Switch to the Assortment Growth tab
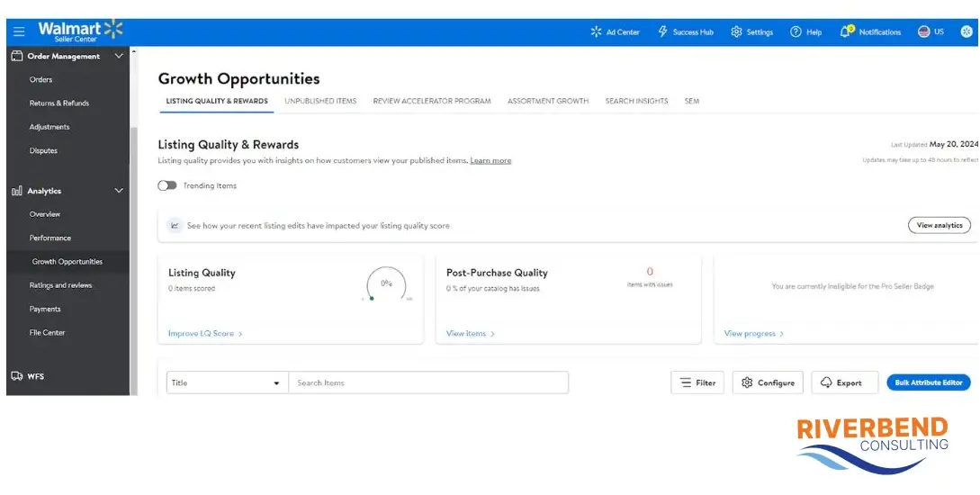Screen dimensions: 980x495 coord(548,101)
